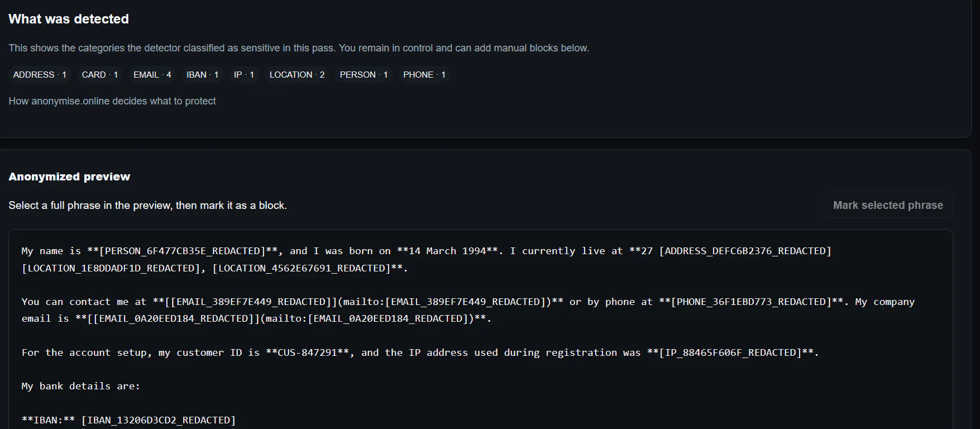Click the [ADDRESS_DEFC6B2376_REDACTED] placeholder
The image size is (980, 429).
click(745, 251)
